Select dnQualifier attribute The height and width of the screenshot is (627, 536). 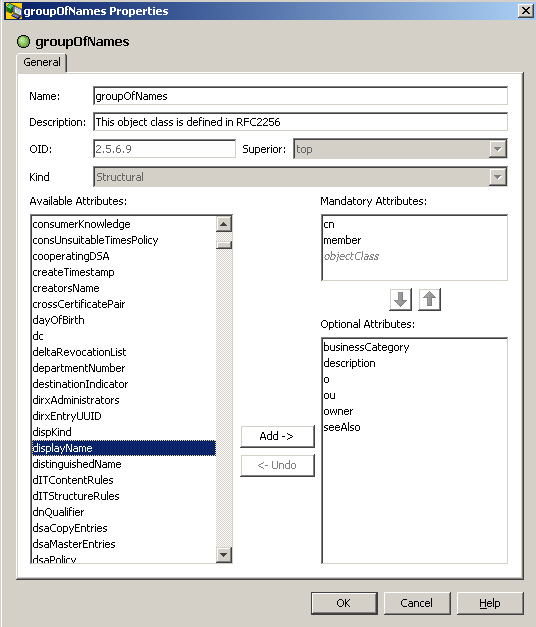click(x=124, y=512)
